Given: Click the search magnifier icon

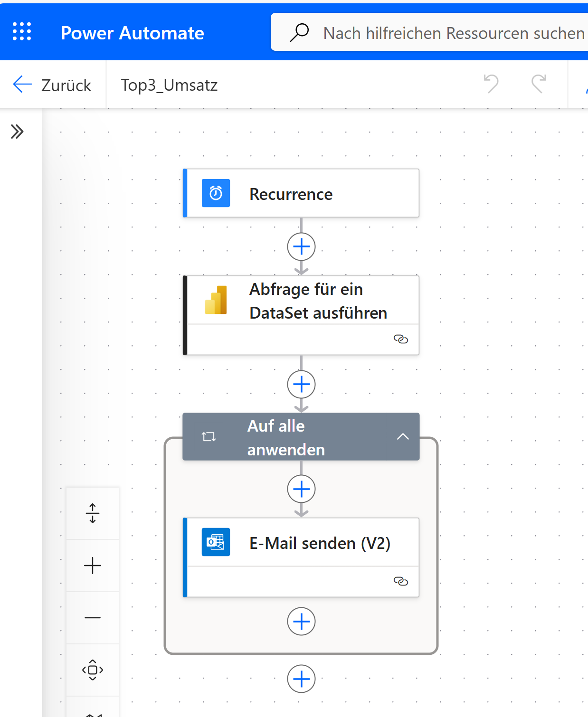Looking at the screenshot, I should pyautogui.click(x=299, y=33).
